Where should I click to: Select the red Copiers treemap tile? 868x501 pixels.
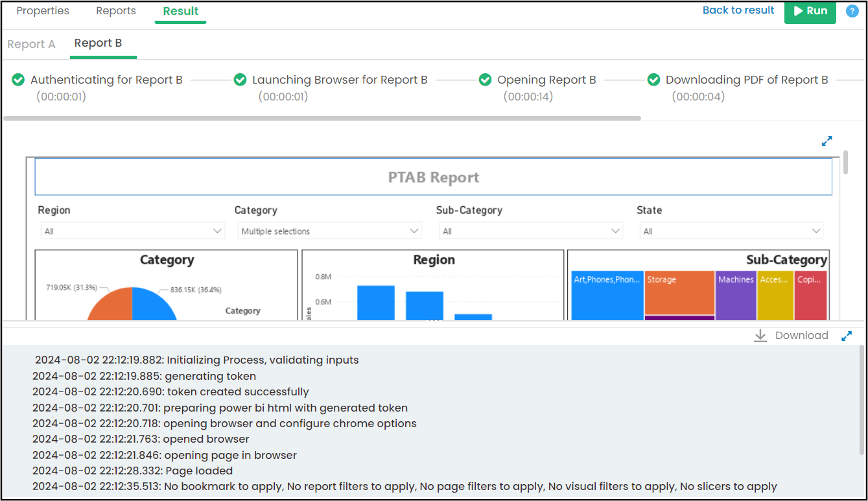pos(811,296)
